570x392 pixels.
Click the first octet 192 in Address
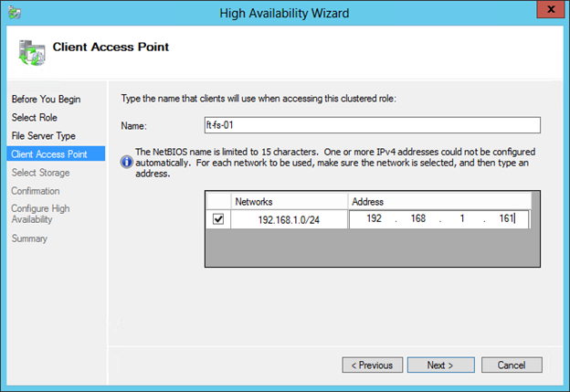point(374,218)
